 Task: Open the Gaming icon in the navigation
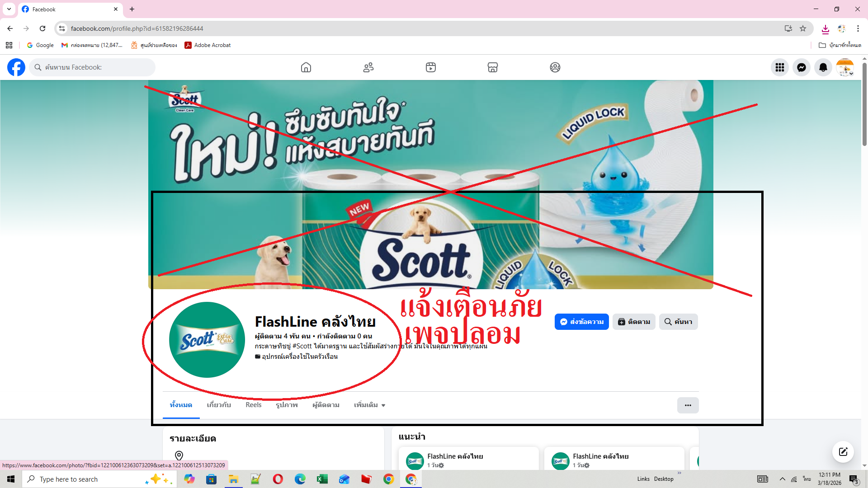coord(555,67)
